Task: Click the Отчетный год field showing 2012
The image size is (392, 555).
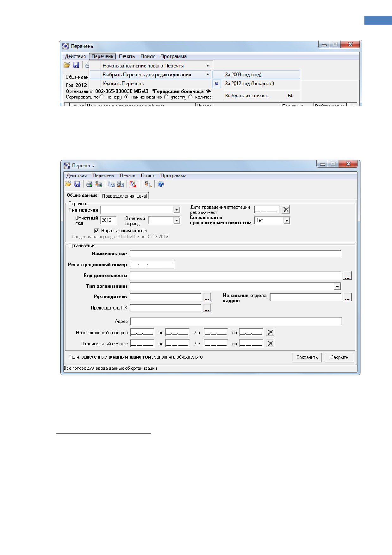Action: 109,220
